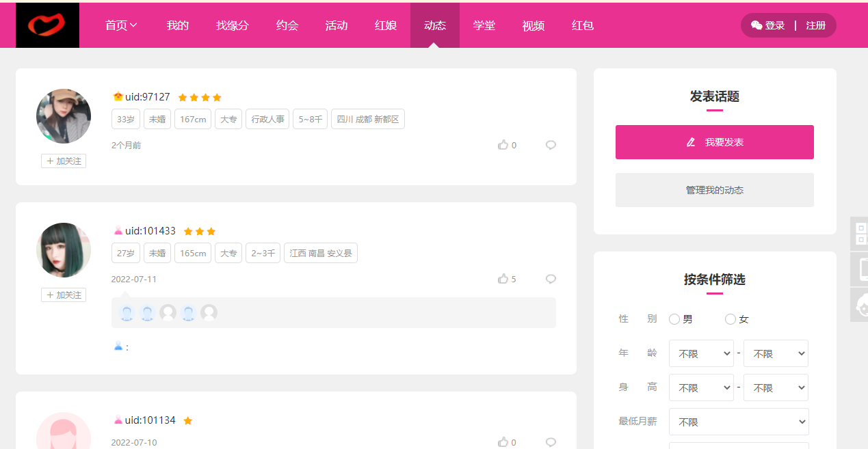Image resolution: width=868 pixels, height=449 pixels.
Task: Click the commenter icon below the likers row
Action: [x=118, y=346]
